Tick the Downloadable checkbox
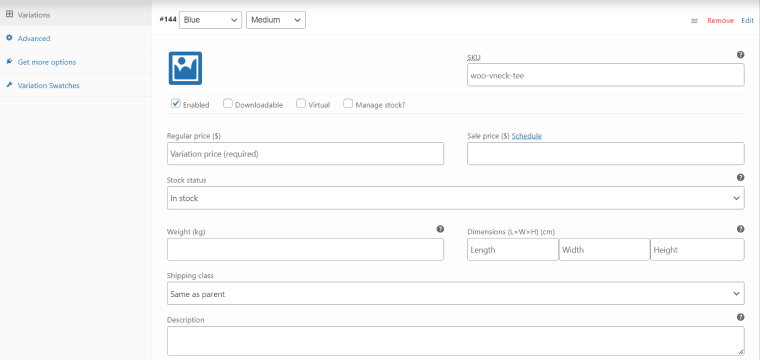 pos(228,103)
